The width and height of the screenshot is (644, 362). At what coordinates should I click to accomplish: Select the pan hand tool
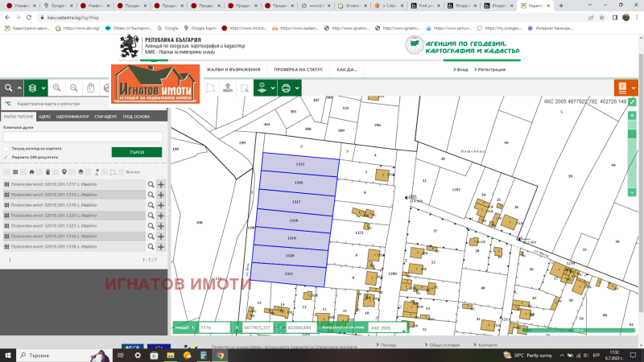click(x=91, y=88)
